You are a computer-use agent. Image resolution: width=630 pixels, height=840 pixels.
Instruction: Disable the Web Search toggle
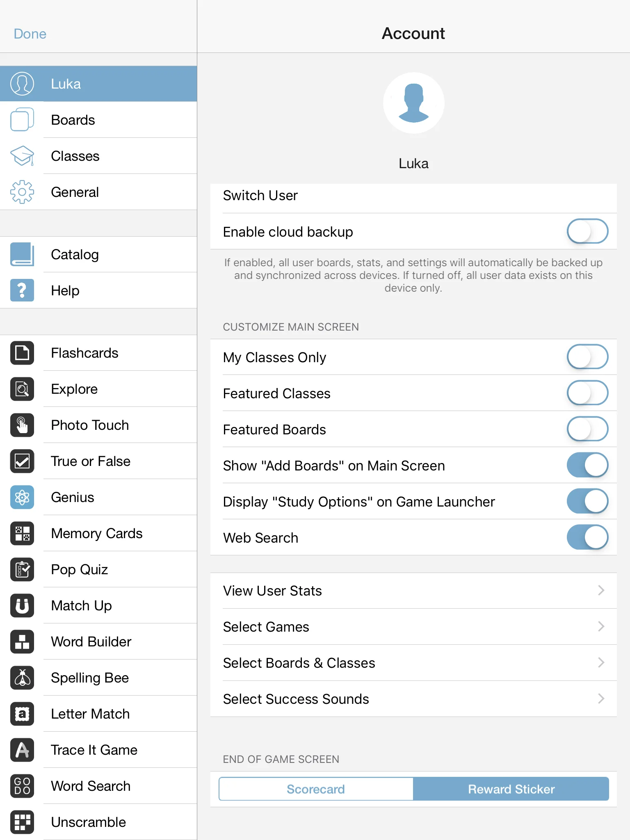pyautogui.click(x=587, y=537)
